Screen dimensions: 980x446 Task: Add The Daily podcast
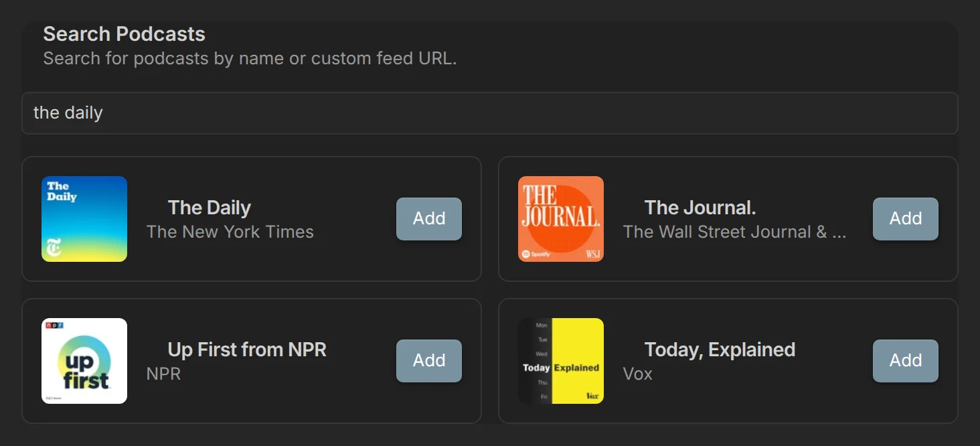(x=429, y=219)
